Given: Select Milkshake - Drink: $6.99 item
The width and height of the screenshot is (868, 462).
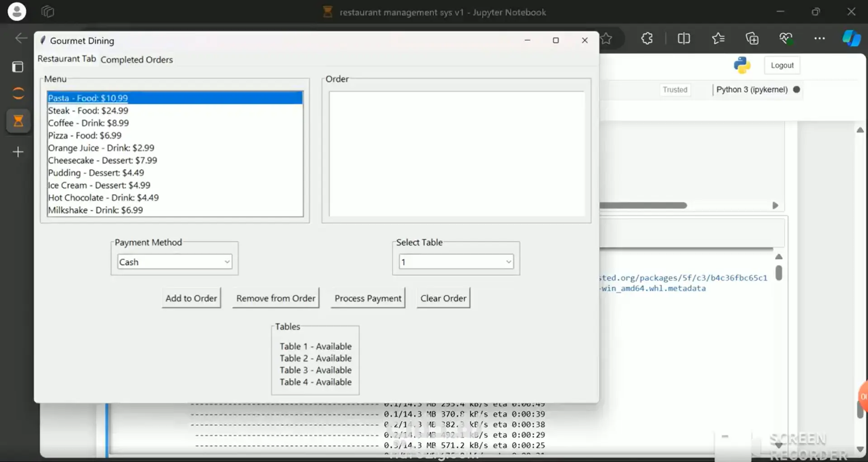Looking at the screenshot, I should (x=175, y=210).
